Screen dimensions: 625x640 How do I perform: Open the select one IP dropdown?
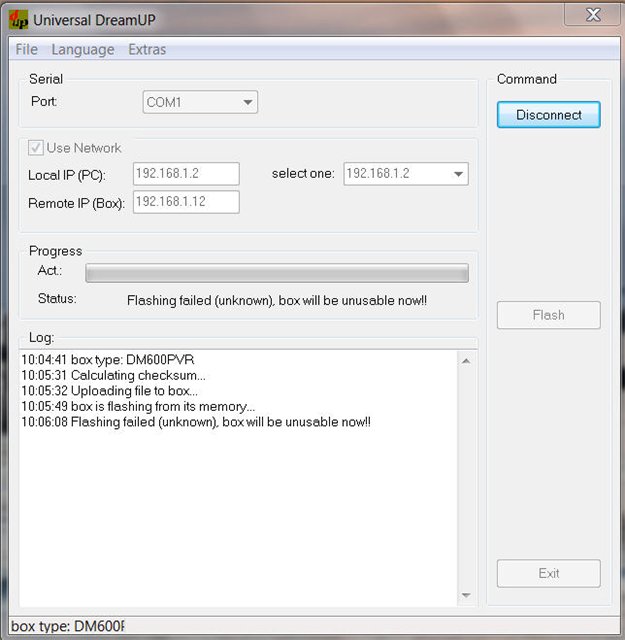point(406,174)
